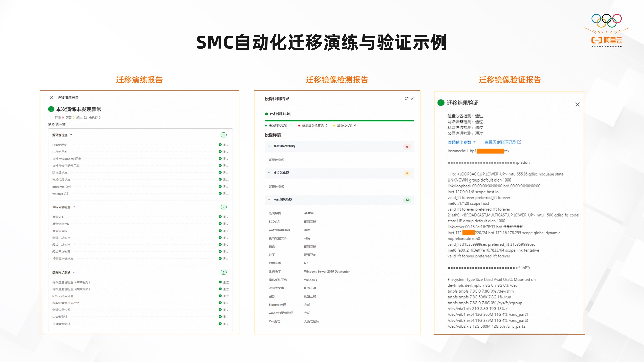644x362 pixels.
Task: Click the 未发现风险项 14 legend item
Action: [x=279, y=125]
